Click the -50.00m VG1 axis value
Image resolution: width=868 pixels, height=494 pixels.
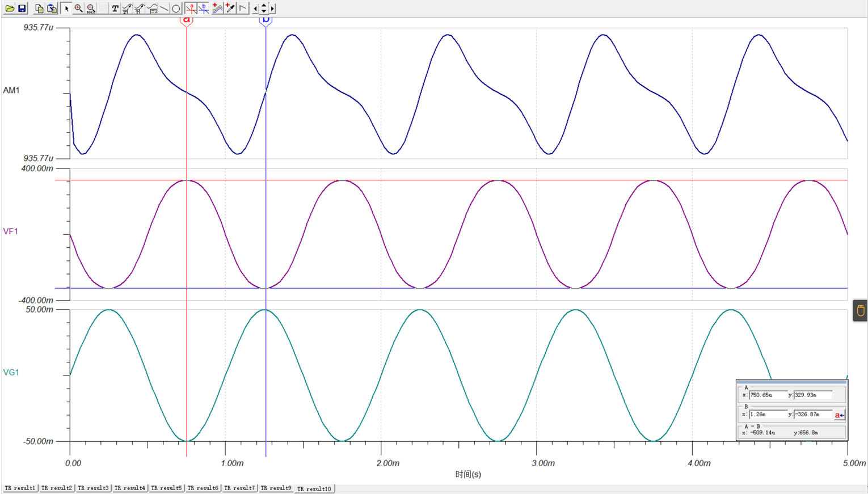tap(38, 441)
